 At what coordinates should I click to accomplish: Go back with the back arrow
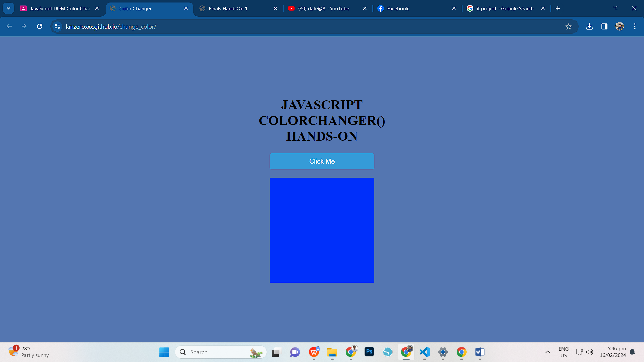pyautogui.click(x=9, y=26)
